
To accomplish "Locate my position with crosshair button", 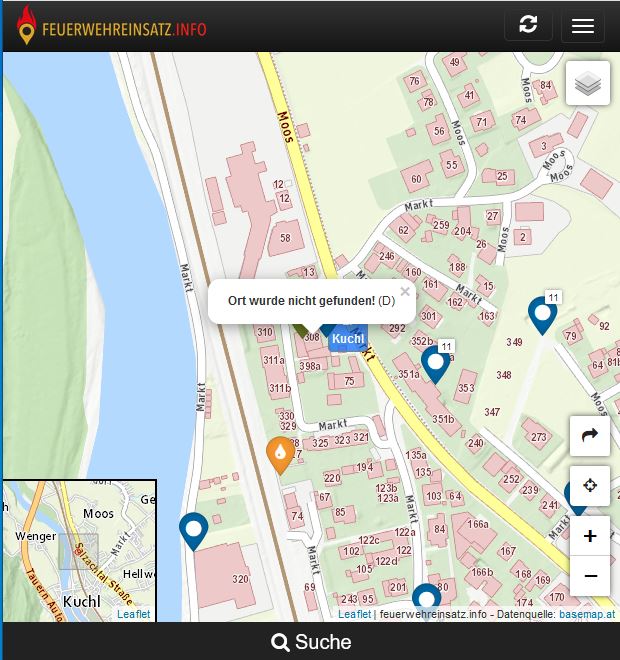I will click(x=589, y=486).
